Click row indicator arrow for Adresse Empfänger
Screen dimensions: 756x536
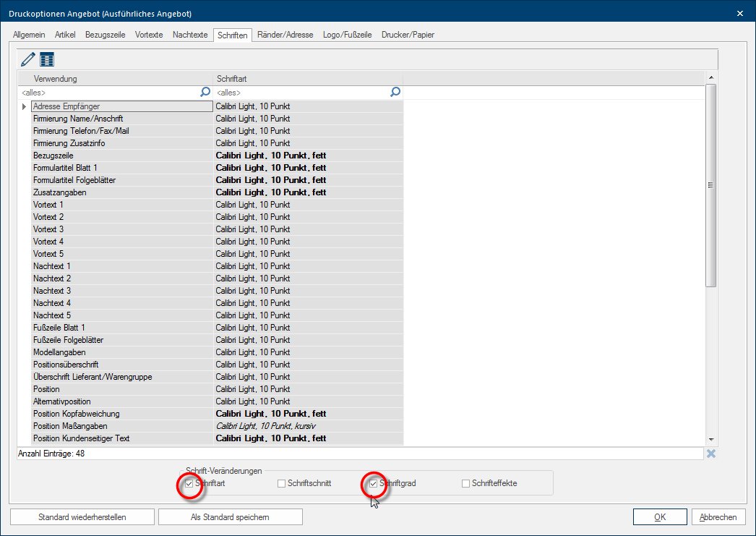(x=25, y=106)
